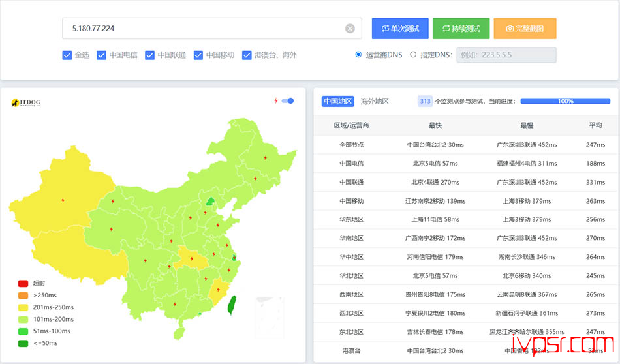Select the 华南地区 row label
The height and width of the screenshot is (364, 620).
(351, 238)
